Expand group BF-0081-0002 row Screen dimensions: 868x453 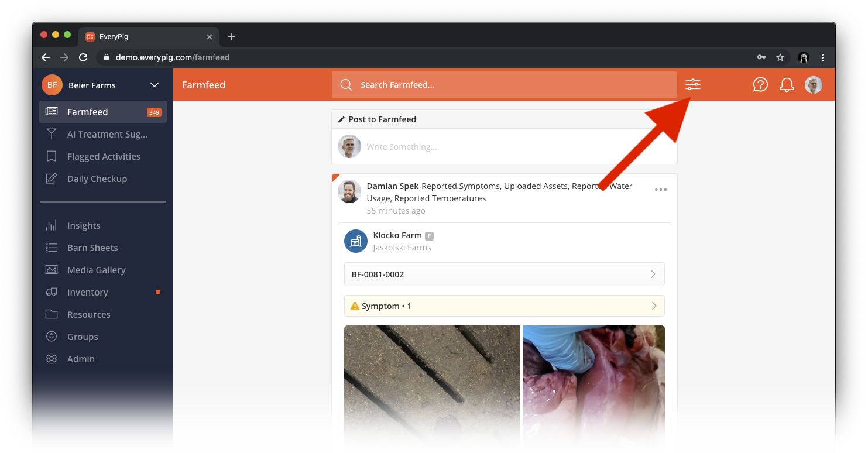coord(505,274)
